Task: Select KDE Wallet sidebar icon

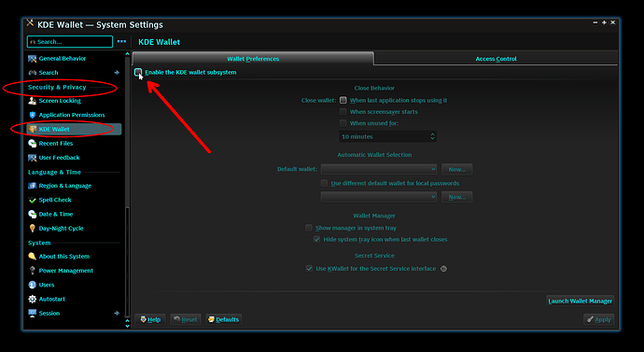Action: (32, 129)
